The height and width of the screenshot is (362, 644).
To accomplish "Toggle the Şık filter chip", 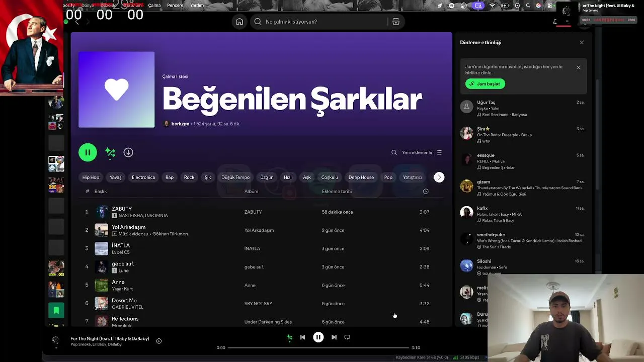I will 208,177.
